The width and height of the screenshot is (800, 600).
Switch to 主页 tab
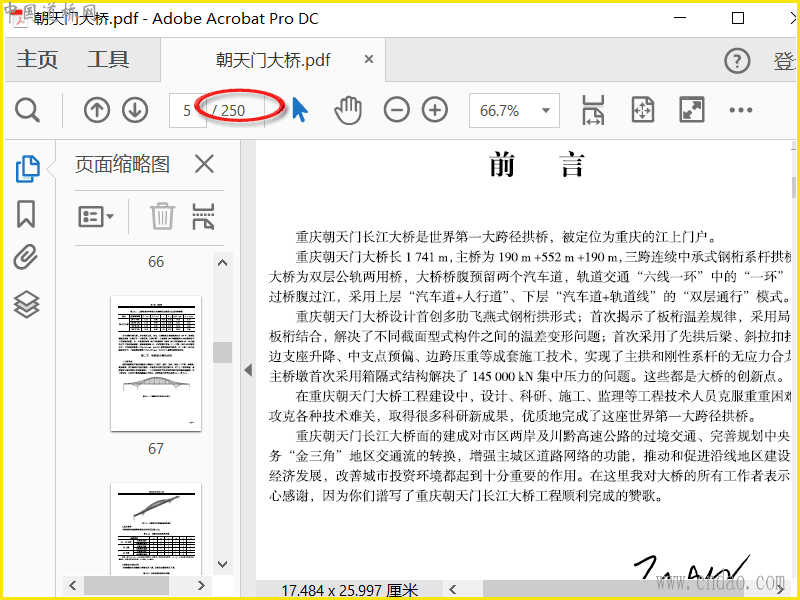37,59
